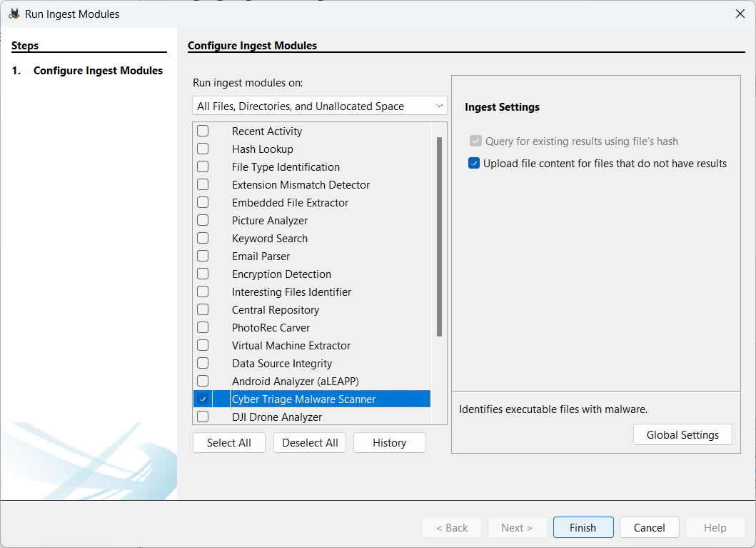Highlight the Encryption Detection module
Screen dimensions: 756x548
tap(281, 274)
